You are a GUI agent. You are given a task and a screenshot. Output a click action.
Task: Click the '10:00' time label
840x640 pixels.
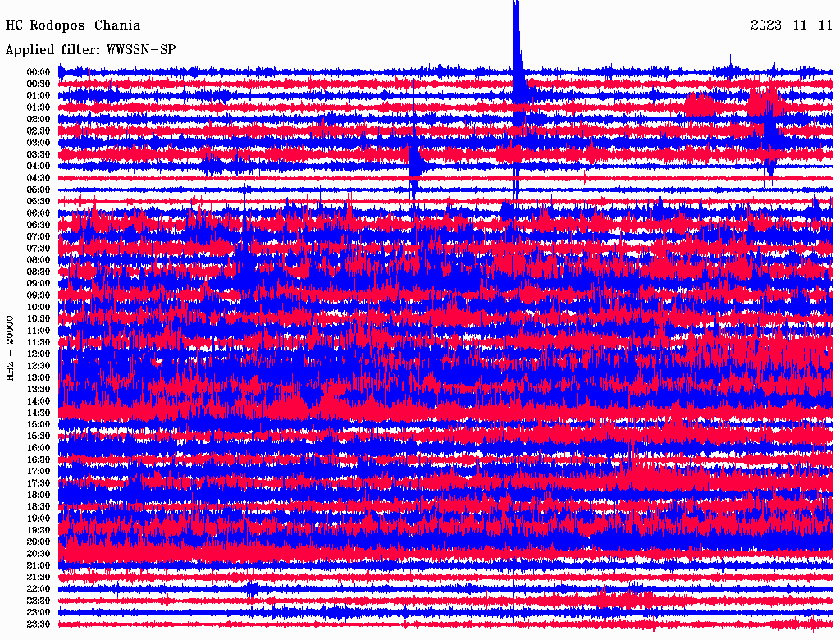pos(39,307)
